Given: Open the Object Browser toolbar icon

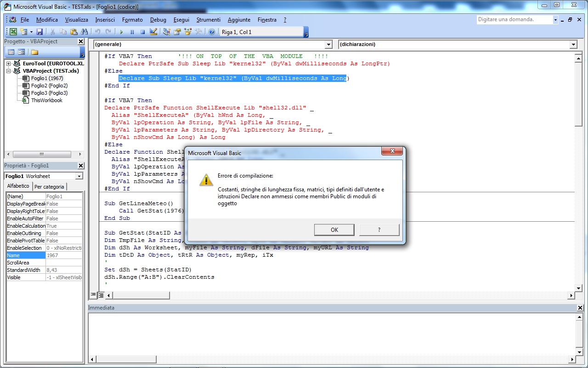Looking at the screenshot, I should click(188, 32).
